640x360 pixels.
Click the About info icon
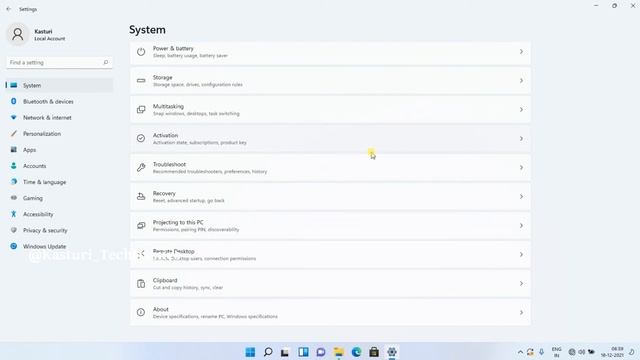[141, 312]
